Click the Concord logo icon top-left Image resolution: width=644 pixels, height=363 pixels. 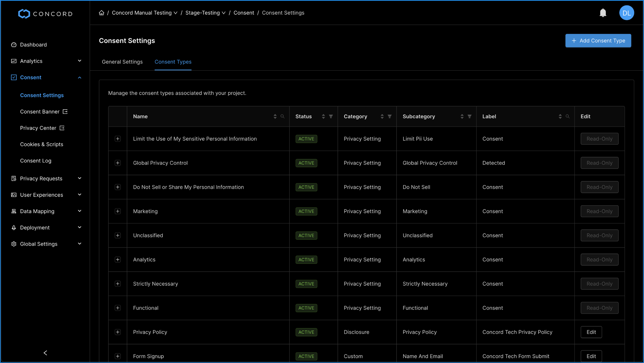(x=23, y=13)
